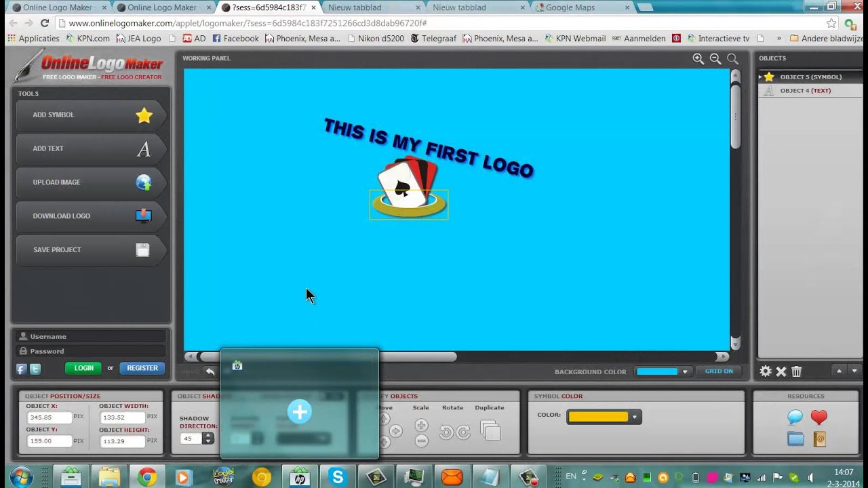Show more bookmarks with the chevron
The image size is (868, 488).
(778, 39)
